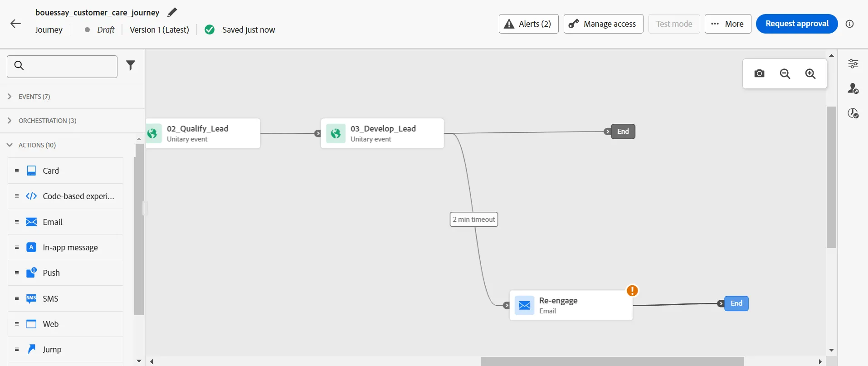Select the Re-engage email node icon
The image size is (868, 366).
click(x=525, y=305)
